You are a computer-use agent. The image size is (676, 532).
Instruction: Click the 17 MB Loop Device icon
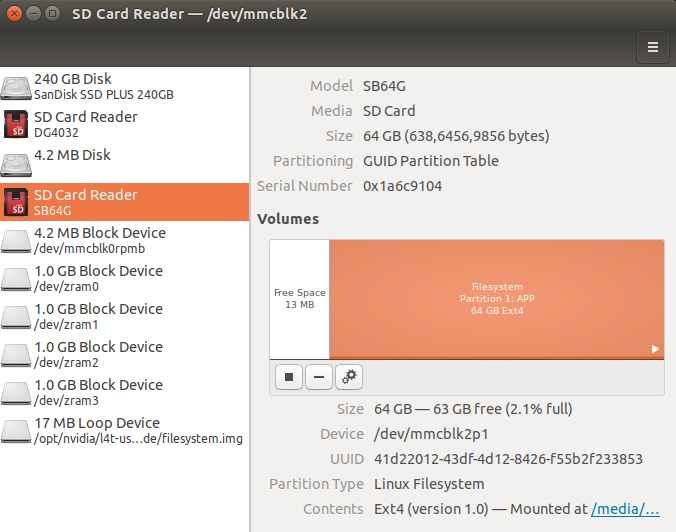[x=16, y=430]
